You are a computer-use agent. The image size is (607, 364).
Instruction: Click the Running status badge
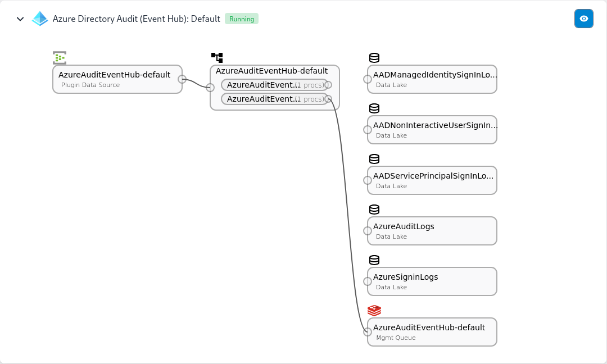pyautogui.click(x=242, y=19)
